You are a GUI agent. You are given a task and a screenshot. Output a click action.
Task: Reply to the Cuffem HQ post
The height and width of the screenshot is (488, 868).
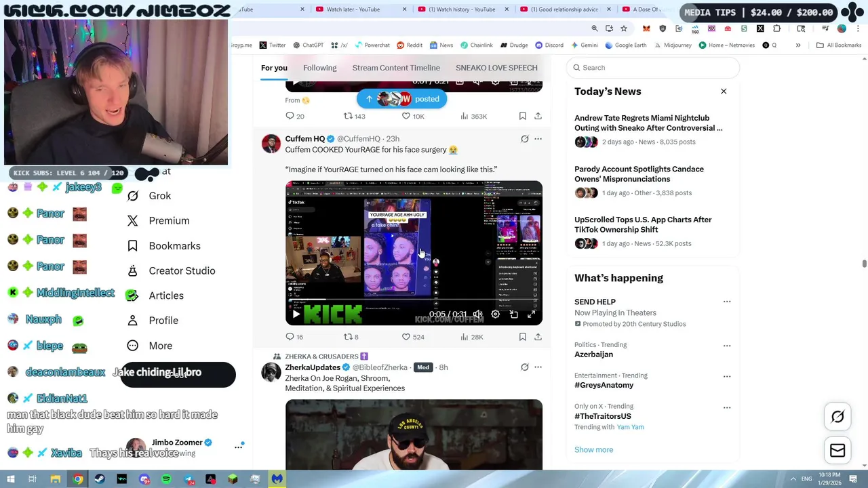click(x=294, y=337)
